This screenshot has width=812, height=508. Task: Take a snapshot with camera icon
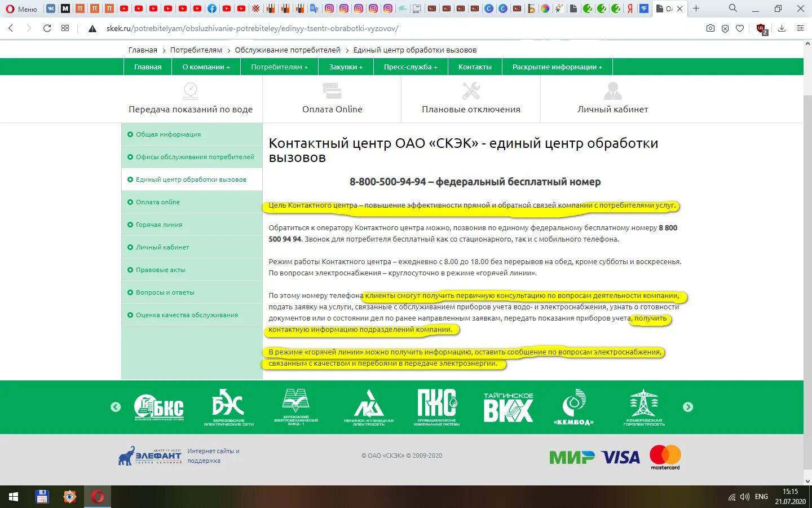710,28
